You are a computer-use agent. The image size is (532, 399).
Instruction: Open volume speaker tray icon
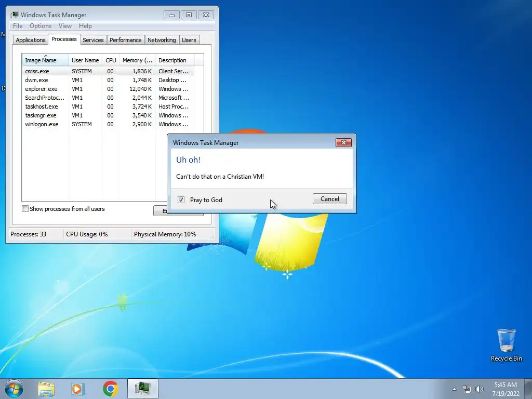pyautogui.click(x=480, y=389)
